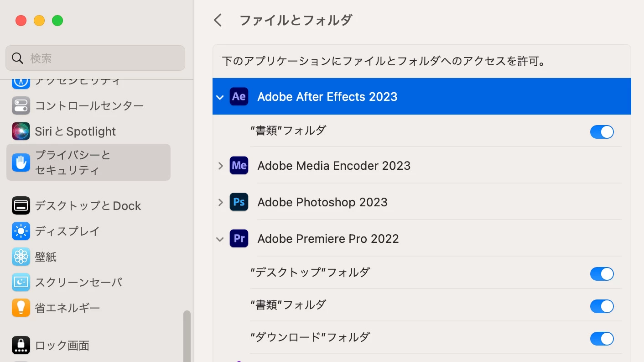Click the Siri と Spotlight sidebar icon
Screen dimensions: 644x362
point(21,131)
